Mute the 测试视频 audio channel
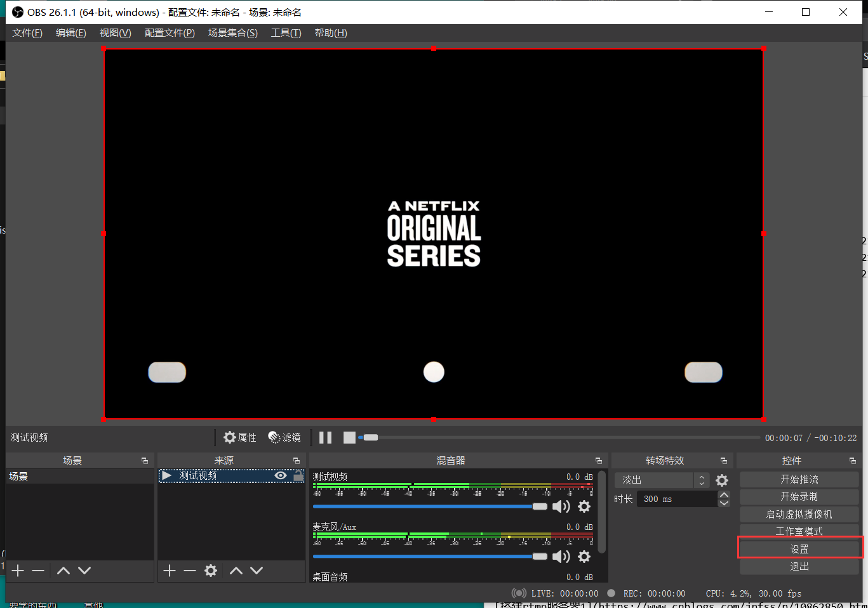Screen dimensions: 868x608 click(x=561, y=506)
